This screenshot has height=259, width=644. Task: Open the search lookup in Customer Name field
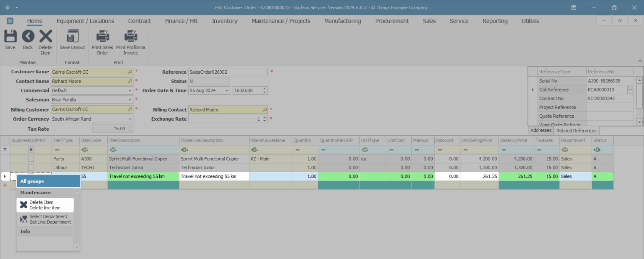tap(130, 72)
